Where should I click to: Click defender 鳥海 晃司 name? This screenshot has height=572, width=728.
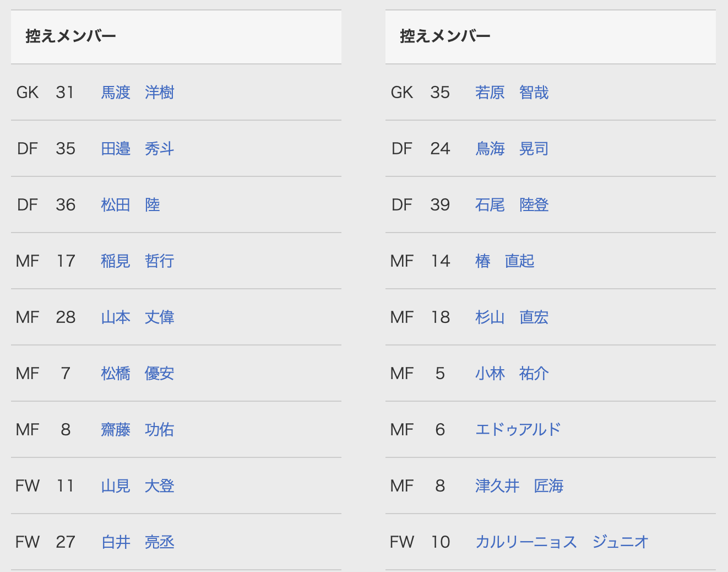pyautogui.click(x=512, y=148)
